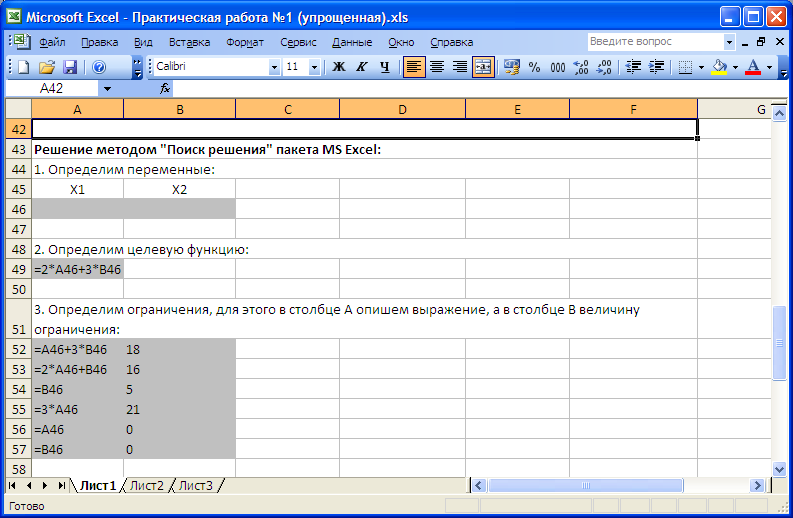
Task: Go to next sheet navigation arrow
Action: (45, 486)
